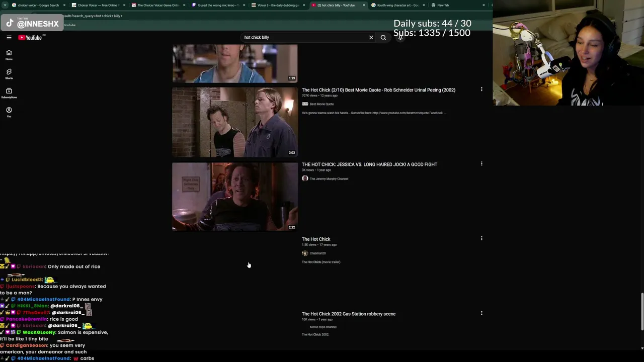Open 'JESSICA VS. LONG HAIRED JOCK' video title

(x=369, y=164)
